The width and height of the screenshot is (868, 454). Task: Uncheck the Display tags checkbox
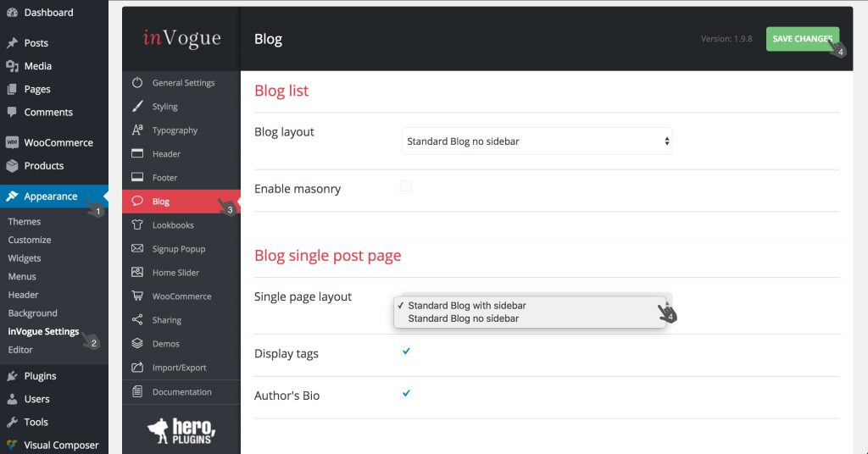coord(406,352)
